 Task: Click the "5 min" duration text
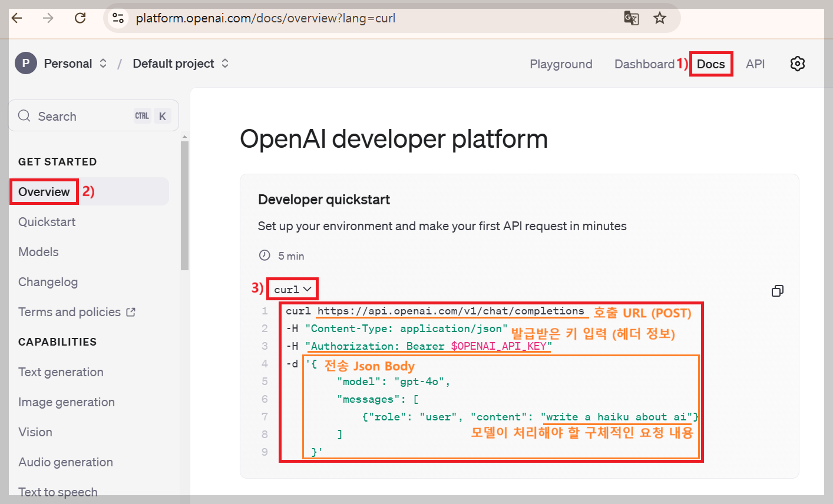291,256
